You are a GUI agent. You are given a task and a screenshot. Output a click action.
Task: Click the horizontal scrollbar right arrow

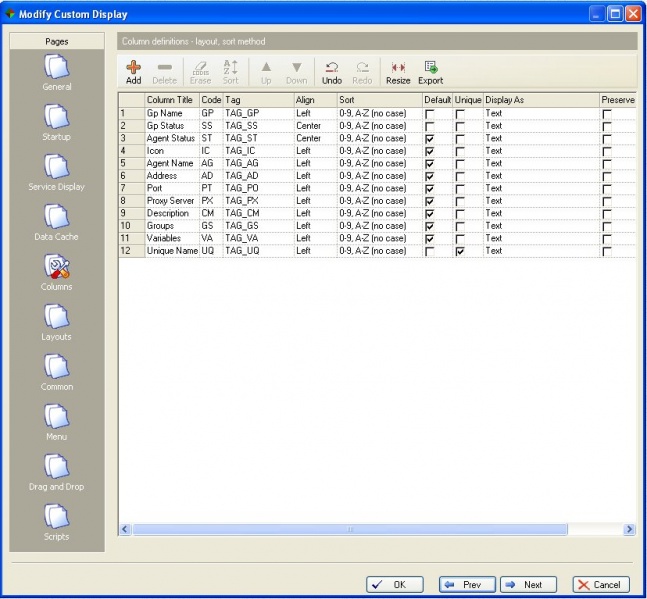(x=630, y=529)
